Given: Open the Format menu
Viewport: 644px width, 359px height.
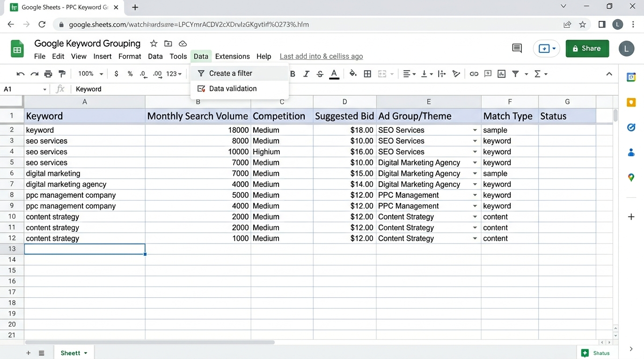Looking at the screenshot, I should 130,56.
